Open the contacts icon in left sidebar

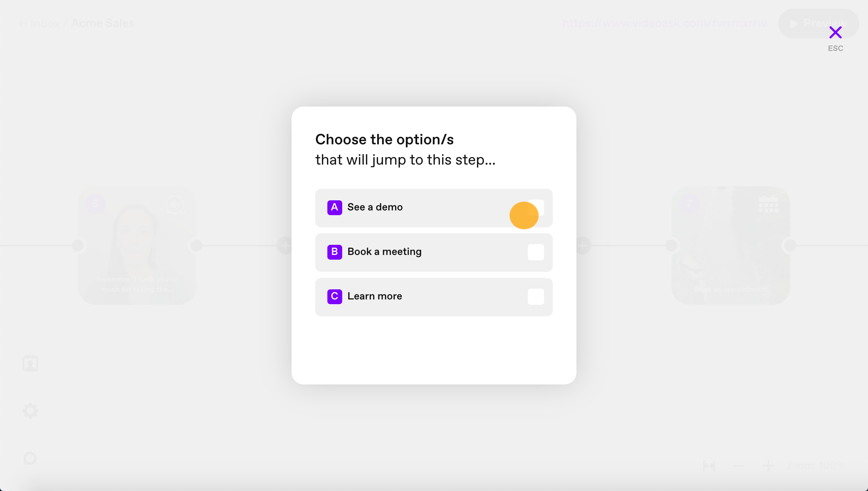pyautogui.click(x=30, y=363)
